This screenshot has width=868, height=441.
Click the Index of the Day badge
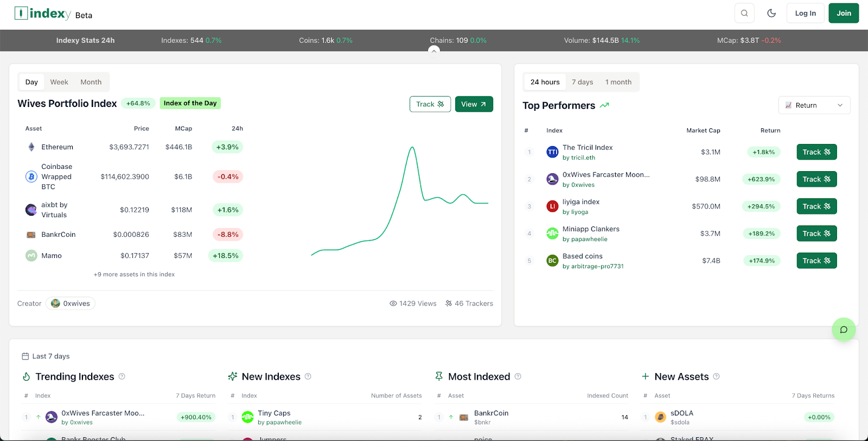(190, 103)
